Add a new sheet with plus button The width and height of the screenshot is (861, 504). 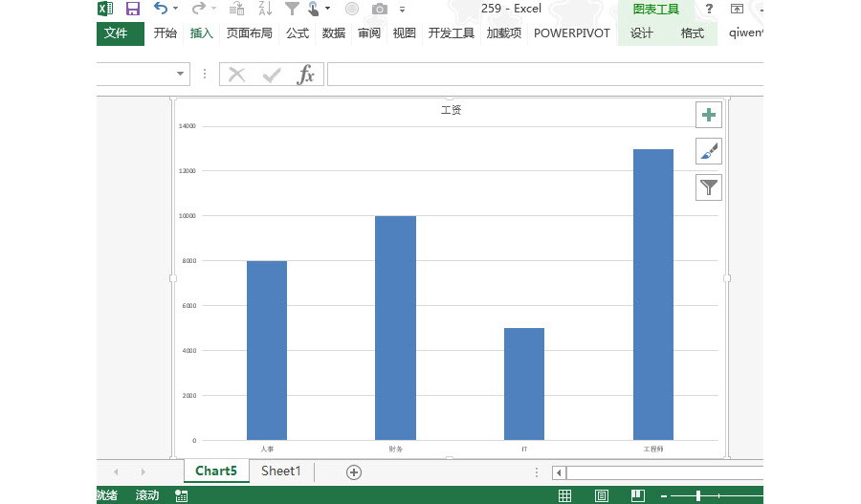pyautogui.click(x=354, y=472)
